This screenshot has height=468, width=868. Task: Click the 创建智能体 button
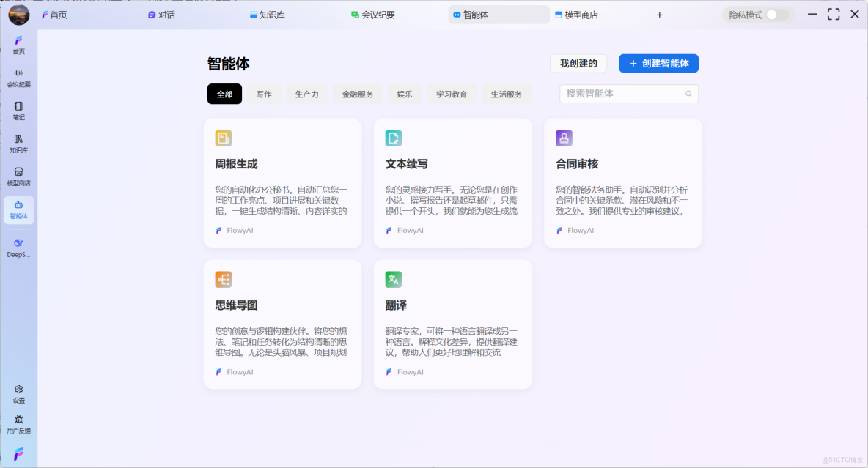click(658, 63)
